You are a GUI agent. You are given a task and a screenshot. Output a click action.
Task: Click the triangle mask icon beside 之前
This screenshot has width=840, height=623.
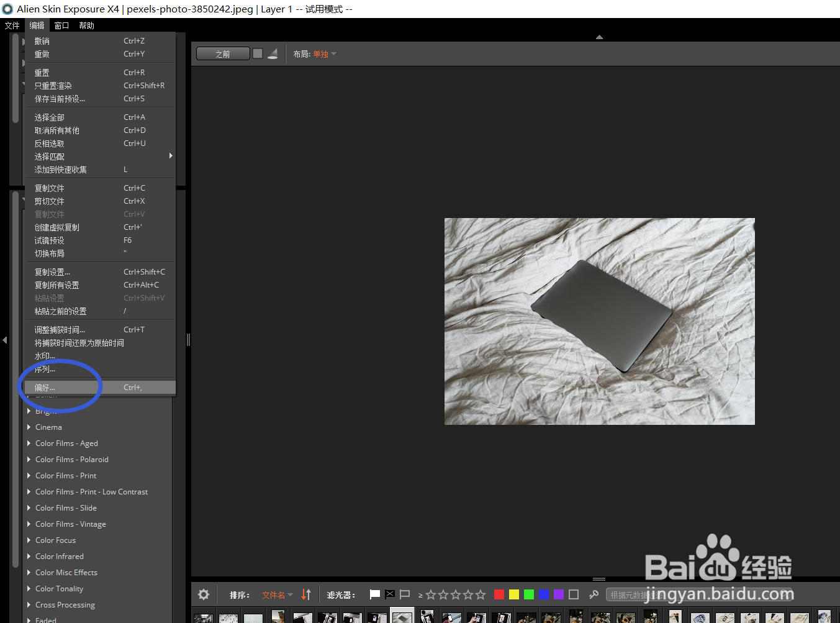coord(273,54)
